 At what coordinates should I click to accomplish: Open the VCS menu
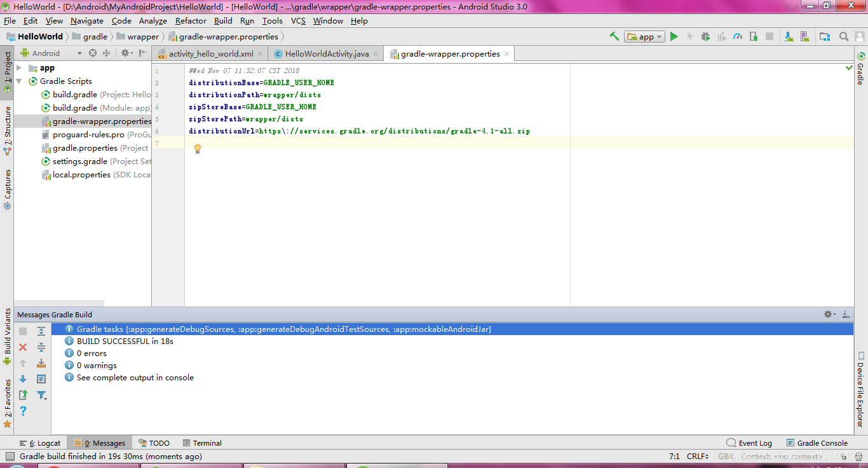[298, 21]
